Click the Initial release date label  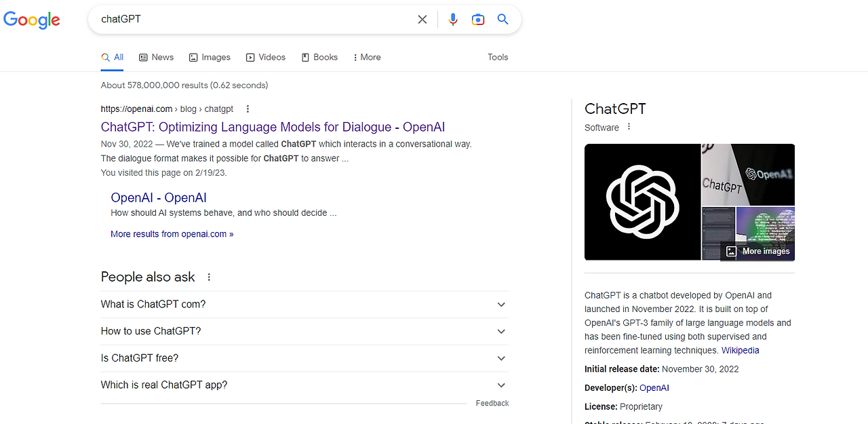pyautogui.click(x=622, y=369)
